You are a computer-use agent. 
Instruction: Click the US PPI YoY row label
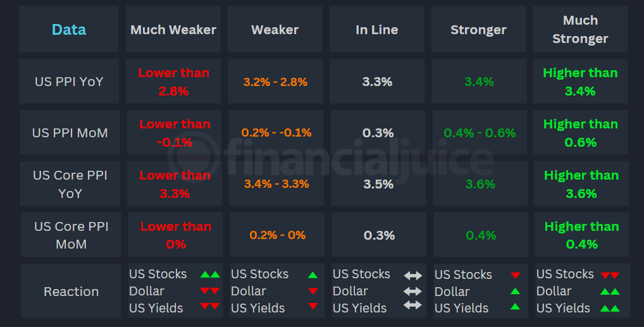[69, 82]
